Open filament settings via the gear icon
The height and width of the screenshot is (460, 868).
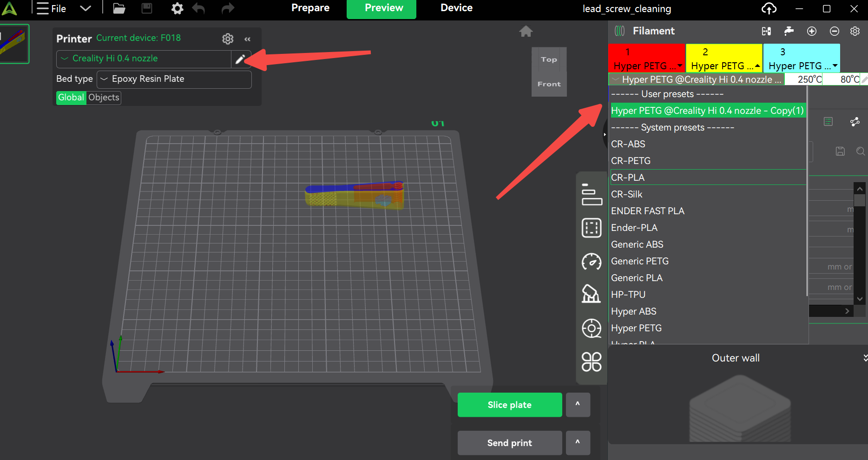point(855,31)
